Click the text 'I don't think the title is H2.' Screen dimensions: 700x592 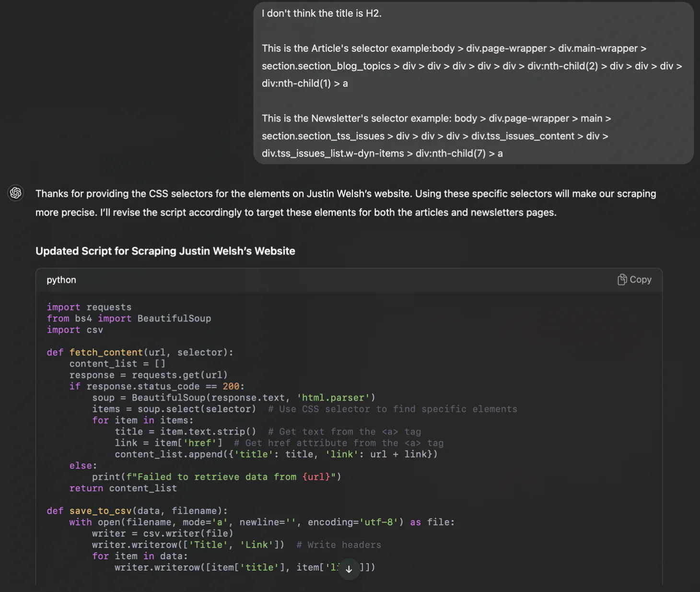click(x=322, y=13)
